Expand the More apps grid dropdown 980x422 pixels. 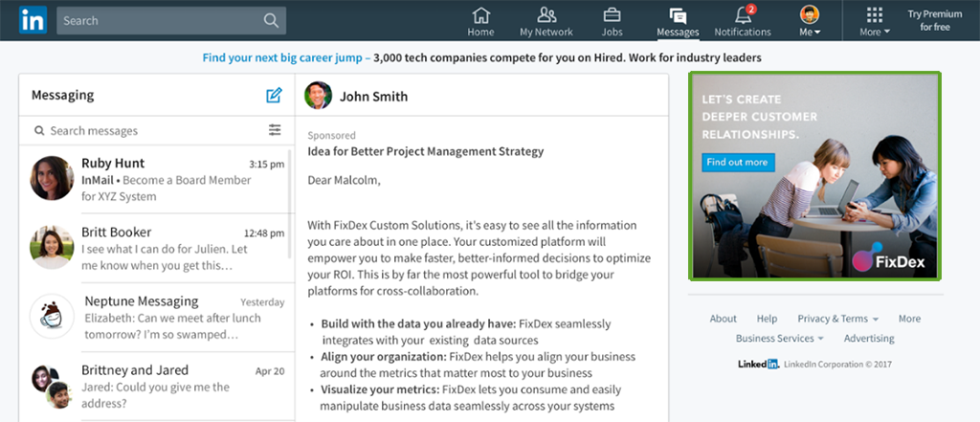[x=874, y=20]
